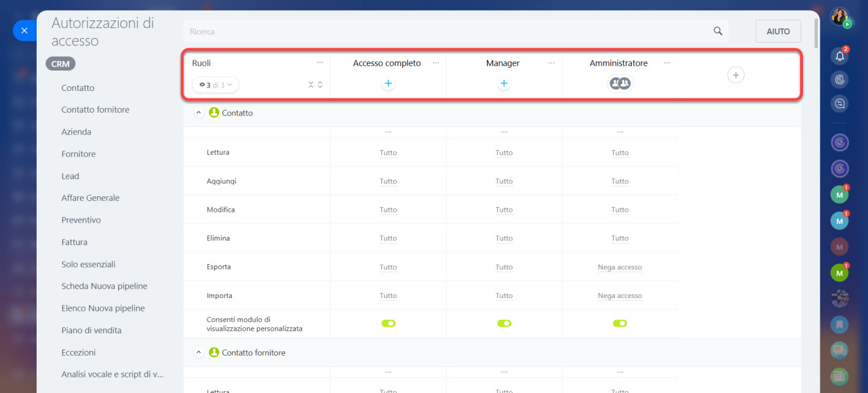Screen dimensions: 868x393
Task: Open Amministratore role options dots
Action: click(667, 62)
